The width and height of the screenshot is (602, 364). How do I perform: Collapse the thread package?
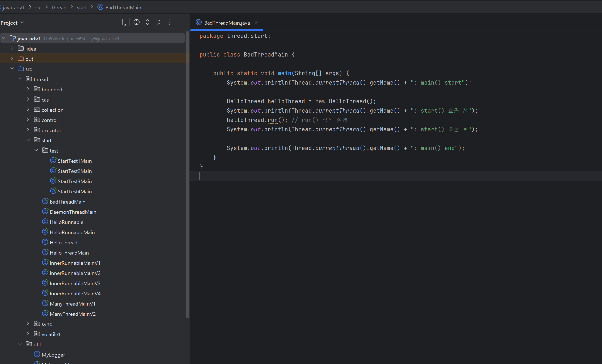coord(20,79)
